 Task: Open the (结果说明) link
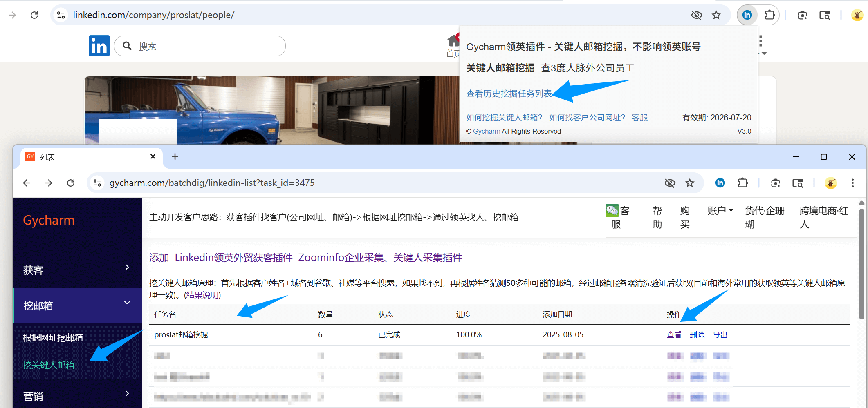coord(202,295)
